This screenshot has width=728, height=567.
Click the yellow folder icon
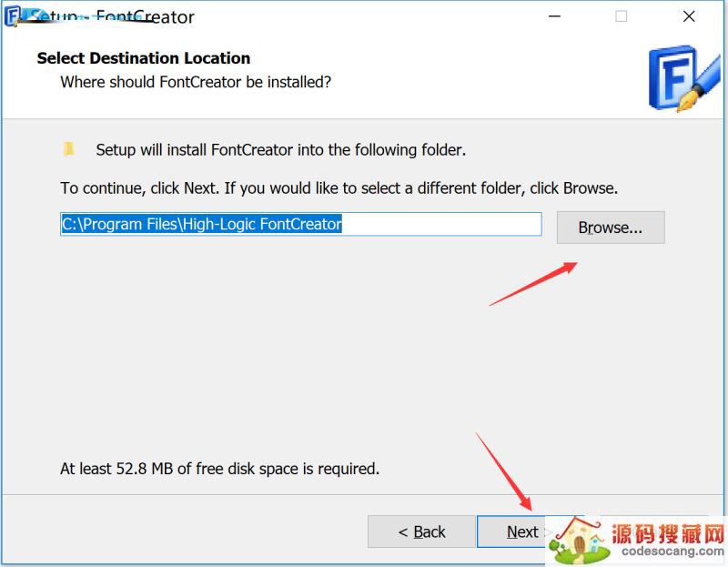(x=69, y=149)
